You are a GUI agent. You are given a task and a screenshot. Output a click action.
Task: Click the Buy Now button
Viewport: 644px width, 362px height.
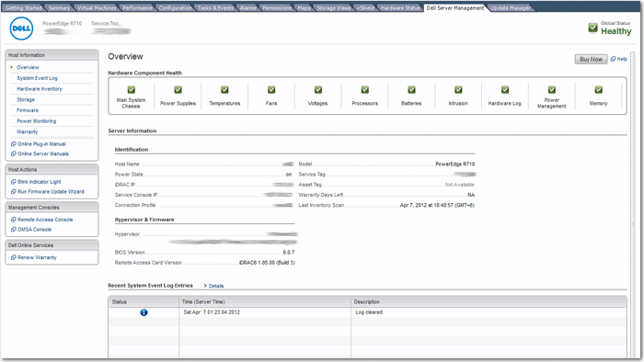tap(591, 59)
